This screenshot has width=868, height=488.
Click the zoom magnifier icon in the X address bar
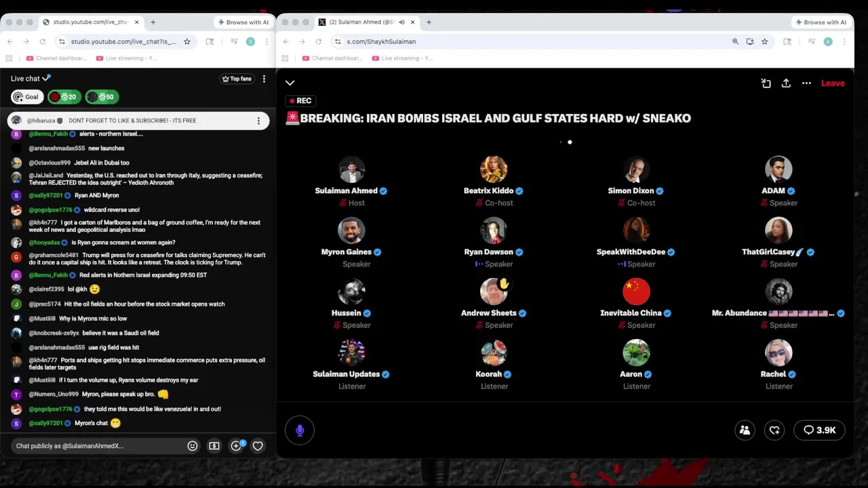pos(735,41)
